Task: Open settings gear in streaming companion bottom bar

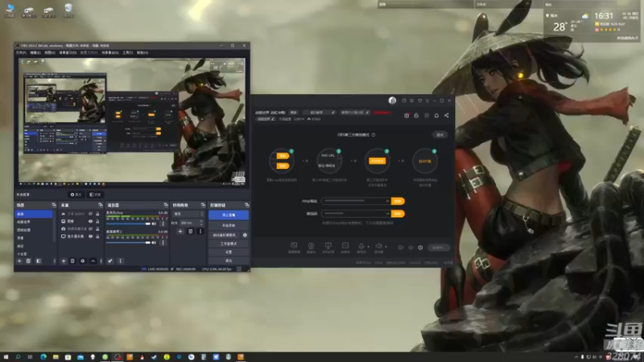Action: coord(420,248)
